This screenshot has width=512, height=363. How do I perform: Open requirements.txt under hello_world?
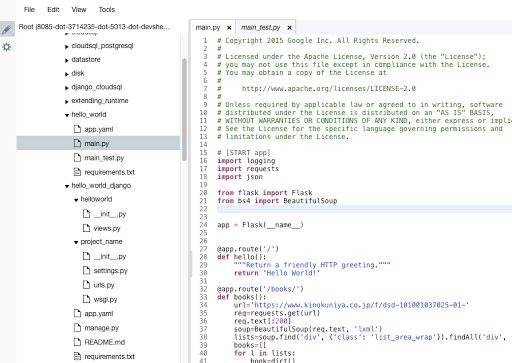[109, 172]
